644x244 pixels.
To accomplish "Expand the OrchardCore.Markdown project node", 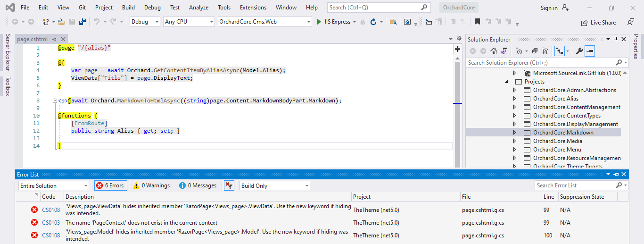I will [x=515, y=133].
